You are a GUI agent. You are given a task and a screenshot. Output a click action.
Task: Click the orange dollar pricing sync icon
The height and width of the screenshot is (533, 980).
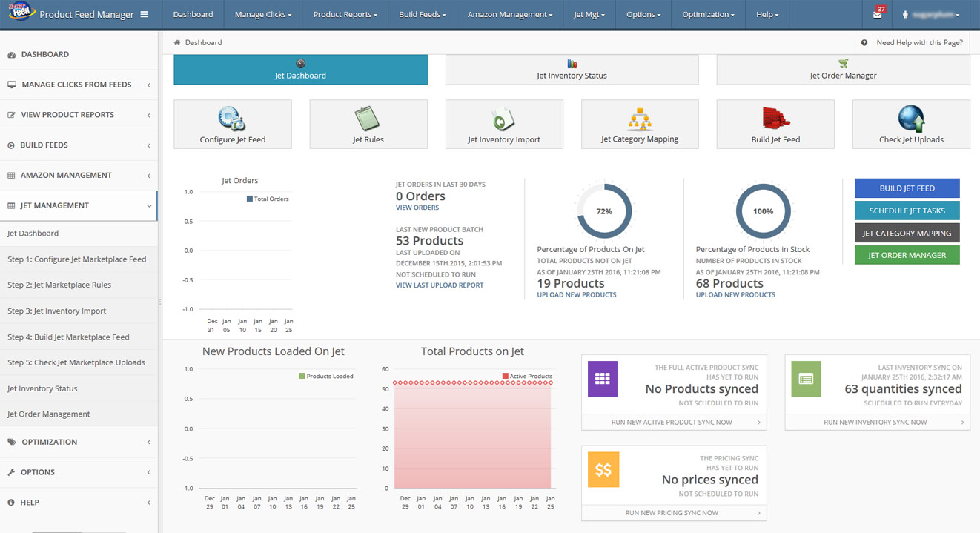click(x=603, y=470)
